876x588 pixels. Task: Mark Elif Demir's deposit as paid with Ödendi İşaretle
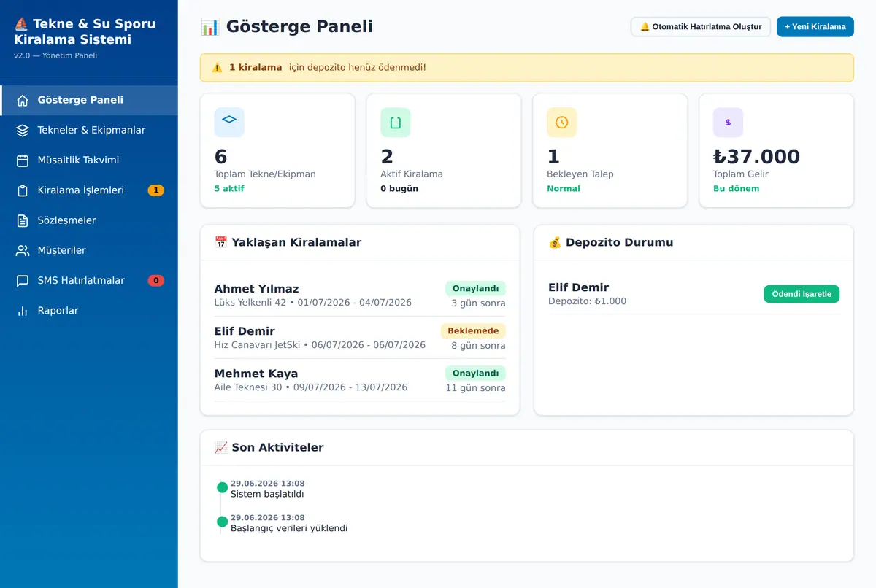click(802, 294)
